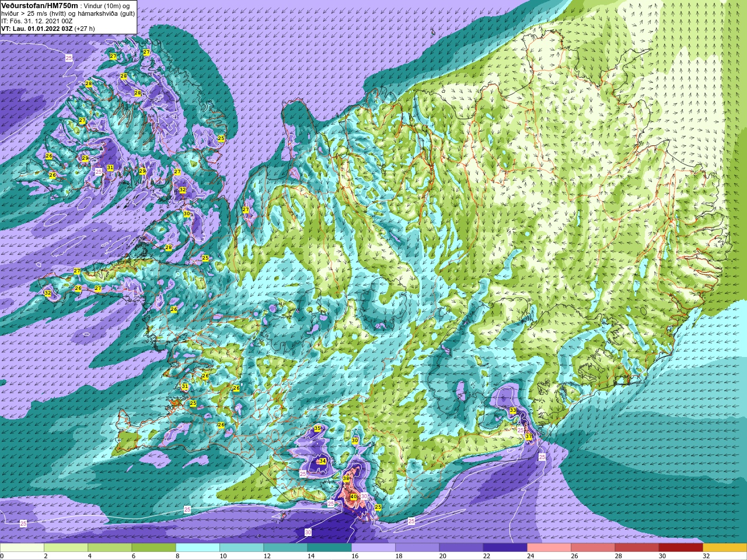Click the 0–2 m/s pale yellow legend swatch

(x=22, y=548)
